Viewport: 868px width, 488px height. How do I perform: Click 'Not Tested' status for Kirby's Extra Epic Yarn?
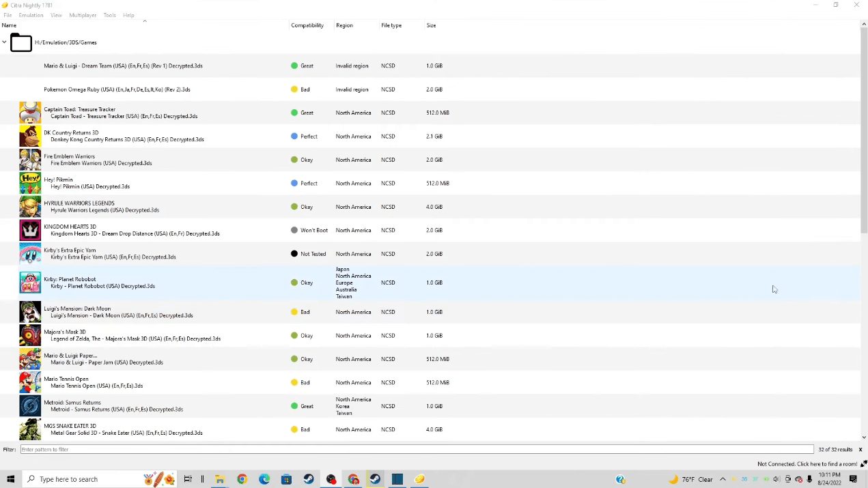pyautogui.click(x=313, y=254)
